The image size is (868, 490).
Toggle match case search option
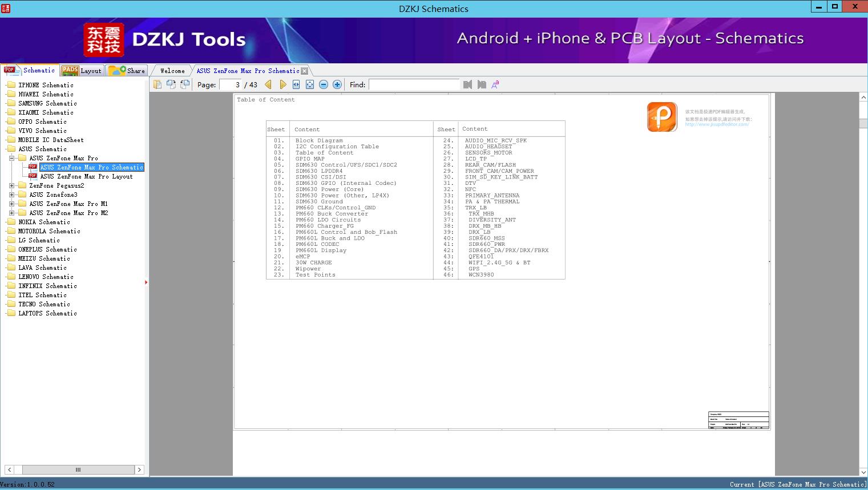tap(495, 84)
